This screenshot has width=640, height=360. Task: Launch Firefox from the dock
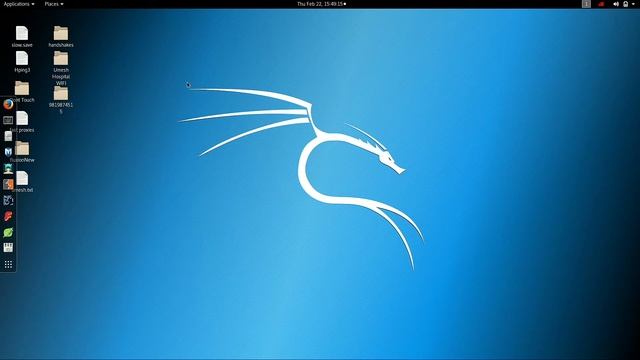pyautogui.click(x=8, y=104)
